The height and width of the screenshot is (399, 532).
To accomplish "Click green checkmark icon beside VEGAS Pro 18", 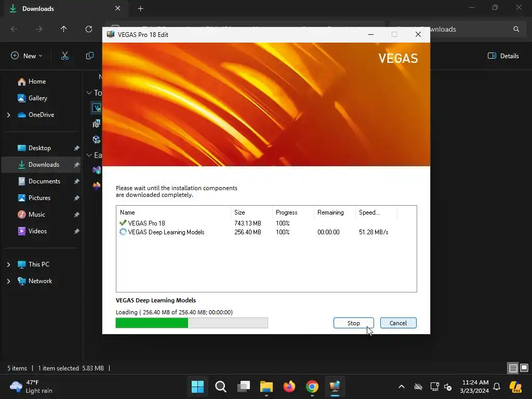I will coord(123,223).
